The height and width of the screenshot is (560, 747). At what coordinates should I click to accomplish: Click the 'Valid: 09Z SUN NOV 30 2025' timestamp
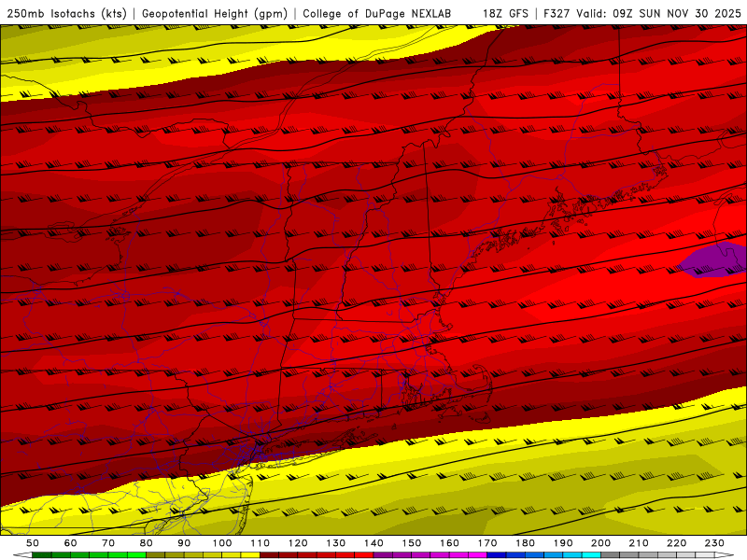[658, 14]
